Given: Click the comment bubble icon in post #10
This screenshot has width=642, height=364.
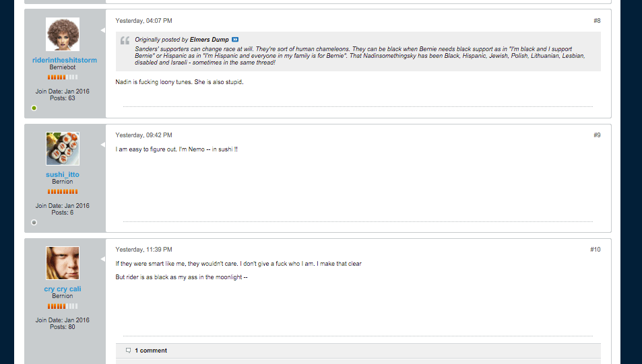Looking at the screenshot, I should 128,351.
